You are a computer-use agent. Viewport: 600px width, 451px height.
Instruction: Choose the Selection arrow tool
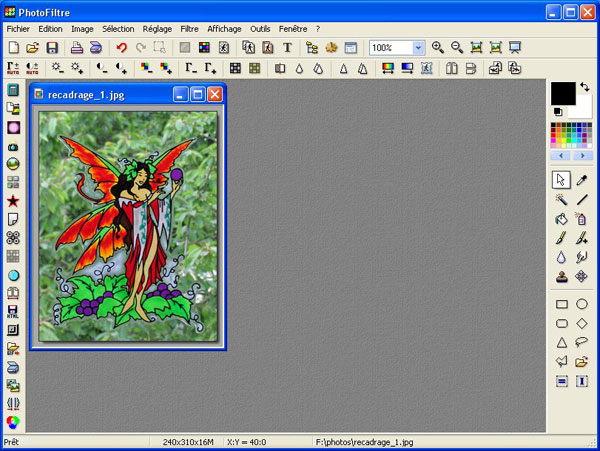(561, 180)
